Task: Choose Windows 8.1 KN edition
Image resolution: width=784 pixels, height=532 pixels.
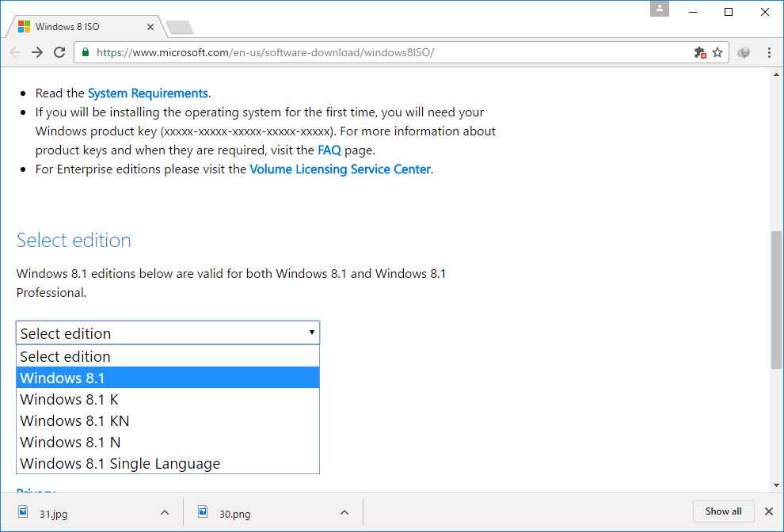Action: [x=168, y=421]
